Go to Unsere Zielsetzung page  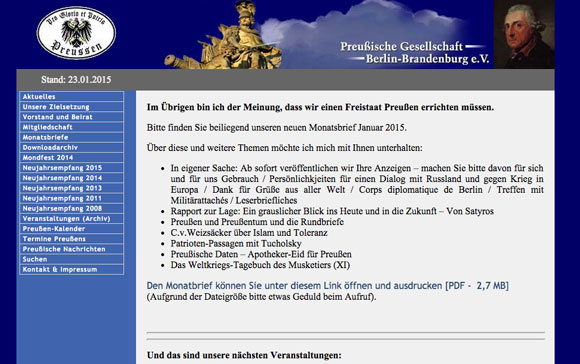(72, 107)
